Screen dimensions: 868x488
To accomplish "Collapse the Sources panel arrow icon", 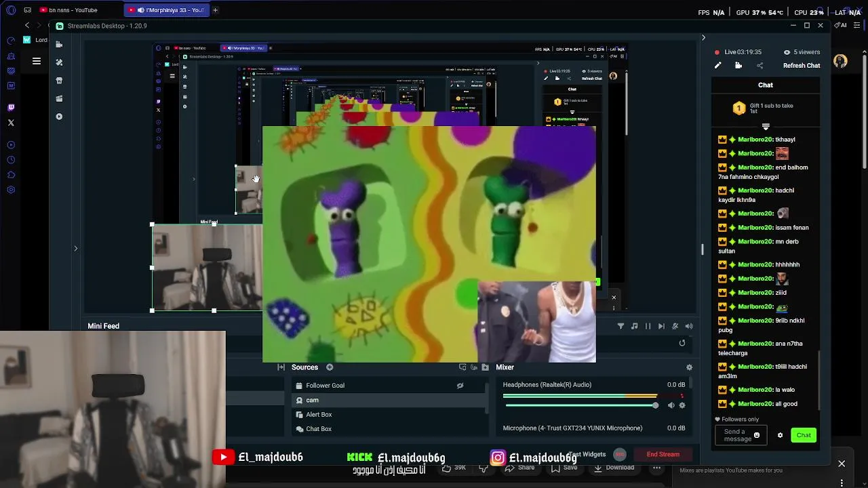I will (281, 367).
